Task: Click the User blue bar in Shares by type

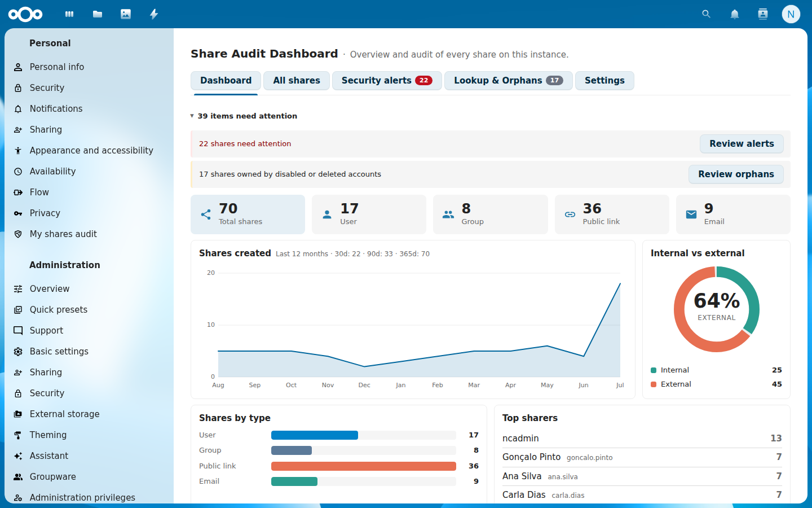Action: [x=315, y=435]
